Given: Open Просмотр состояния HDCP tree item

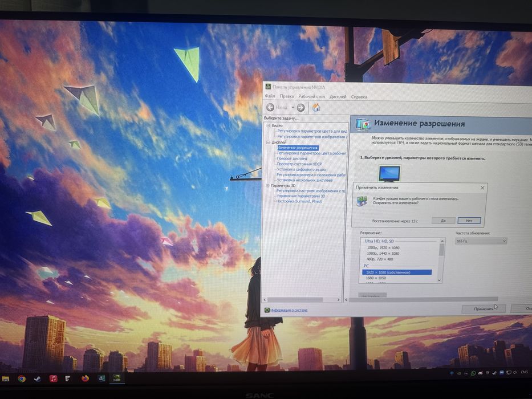Looking at the screenshot, I should 299,164.
